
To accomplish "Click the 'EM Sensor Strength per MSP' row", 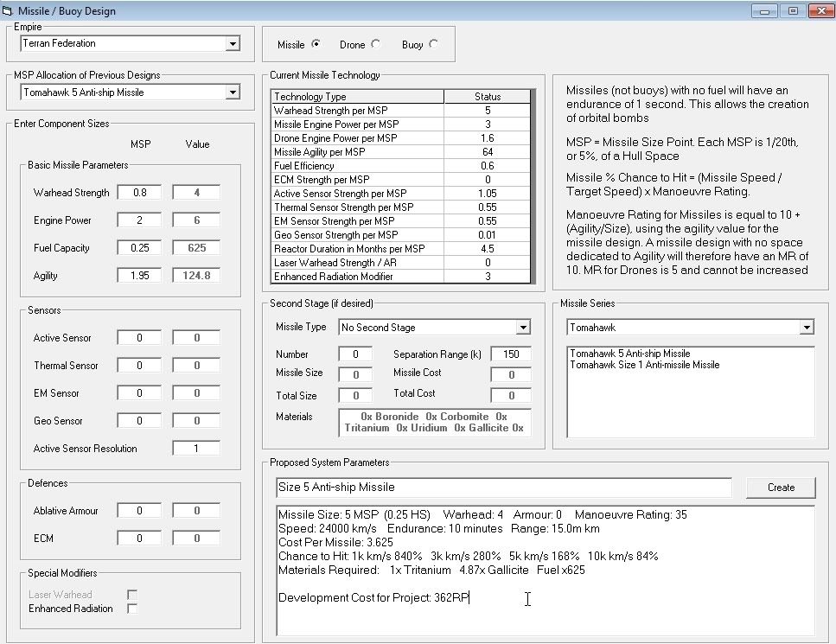I will click(401, 221).
